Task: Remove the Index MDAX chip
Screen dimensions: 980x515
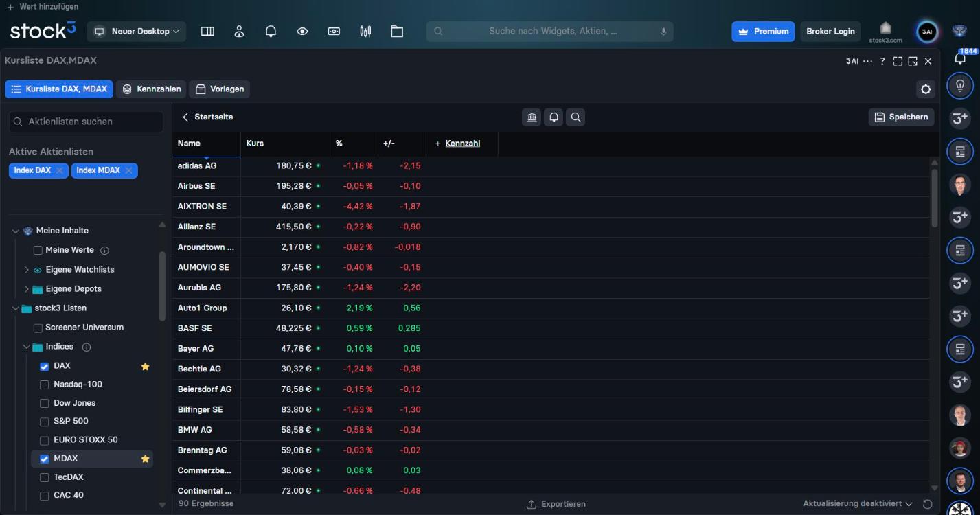Action: pos(128,170)
